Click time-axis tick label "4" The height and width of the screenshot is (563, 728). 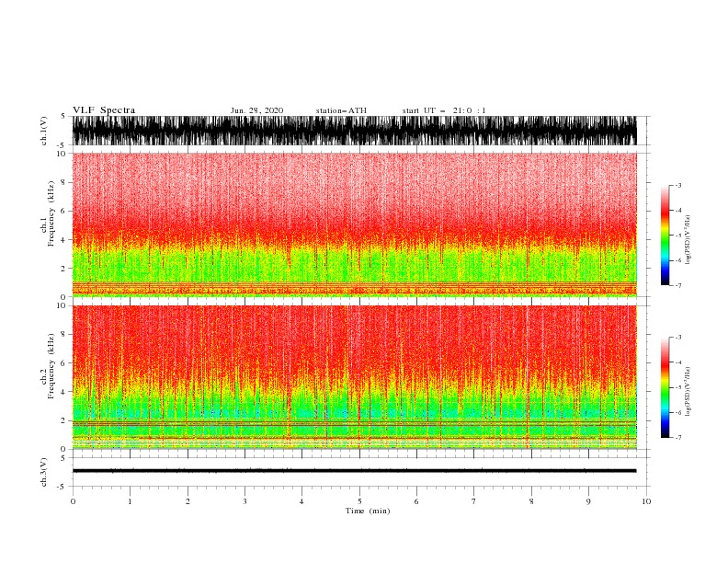(301, 501)
